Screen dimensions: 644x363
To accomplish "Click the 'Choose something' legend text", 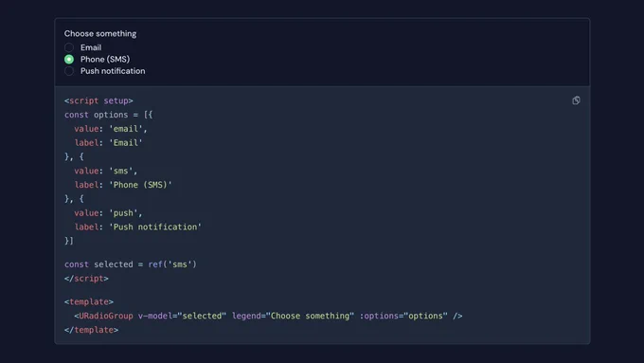I will [100, 34].
